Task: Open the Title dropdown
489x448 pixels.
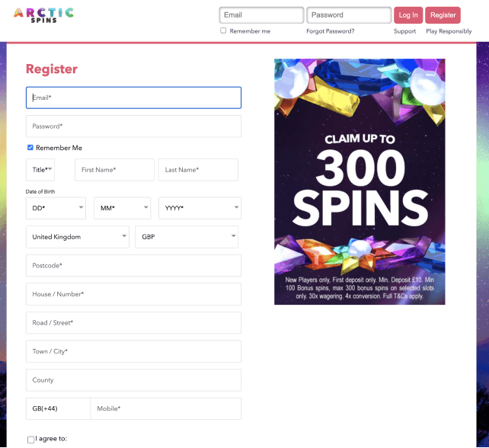Action: point(40,170)
